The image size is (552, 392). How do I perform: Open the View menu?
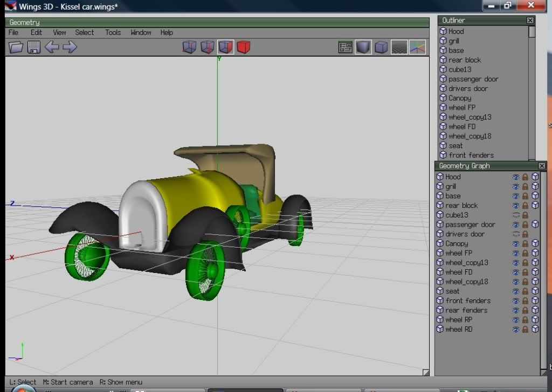pos(59,32)
